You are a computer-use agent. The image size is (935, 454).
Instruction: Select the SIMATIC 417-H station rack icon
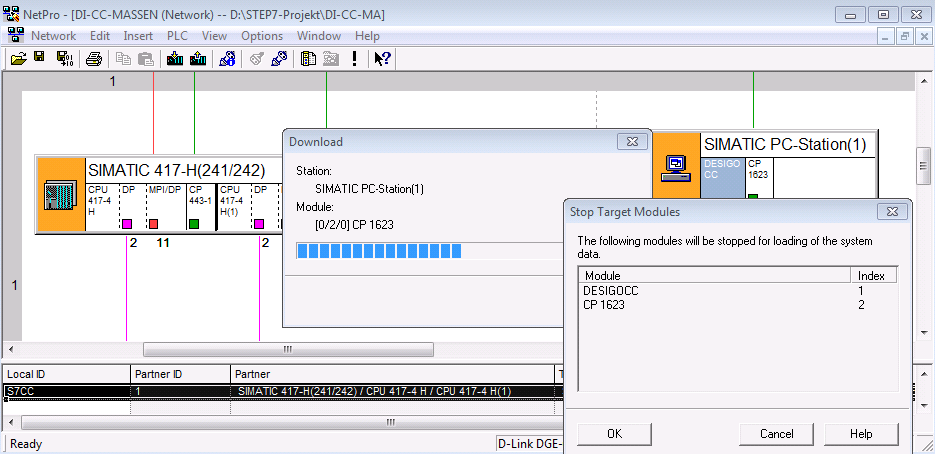pyautogui.click(x=60, y=195)
